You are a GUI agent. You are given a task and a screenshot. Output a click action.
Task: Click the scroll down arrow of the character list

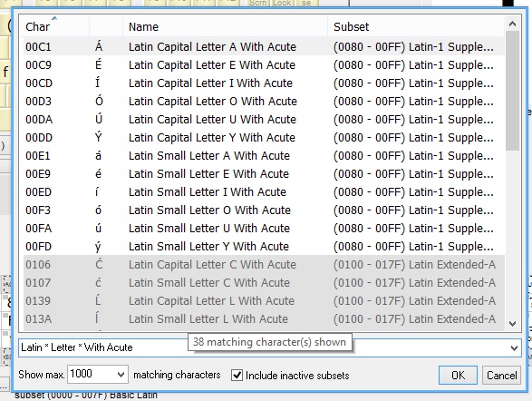[x=512, y=324]
